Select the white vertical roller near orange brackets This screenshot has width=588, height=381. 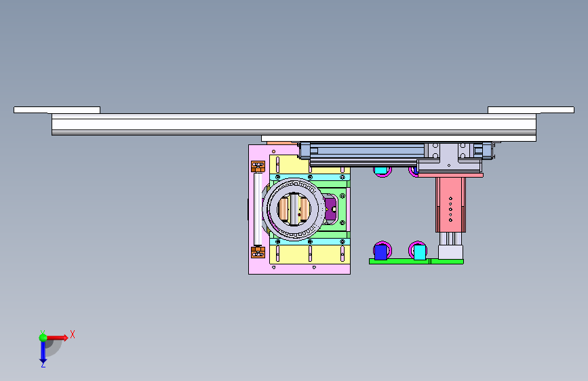pos(258,209)
